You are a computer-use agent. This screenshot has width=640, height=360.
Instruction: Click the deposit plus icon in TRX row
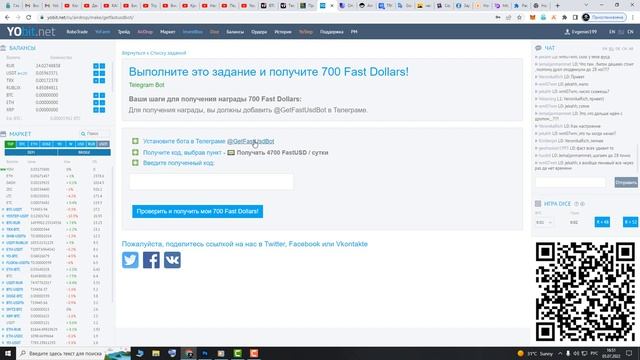point(96,80)
